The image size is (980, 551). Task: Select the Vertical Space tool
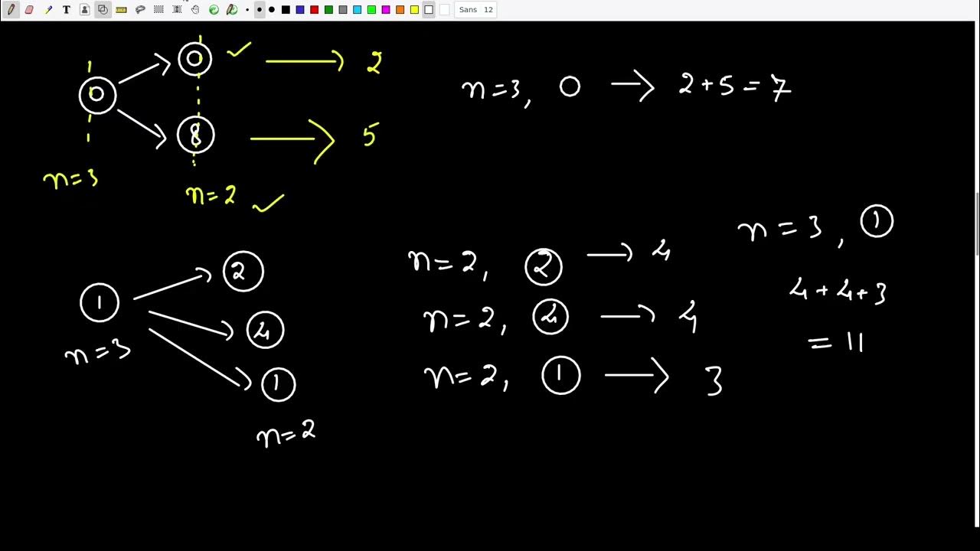(177, 9)
